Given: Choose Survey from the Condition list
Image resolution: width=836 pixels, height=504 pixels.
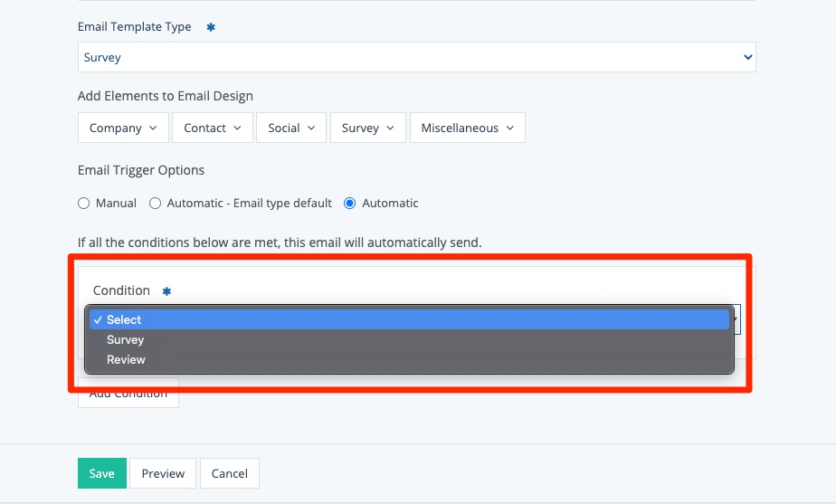Looking at the screenshot, I should point(125,339).
